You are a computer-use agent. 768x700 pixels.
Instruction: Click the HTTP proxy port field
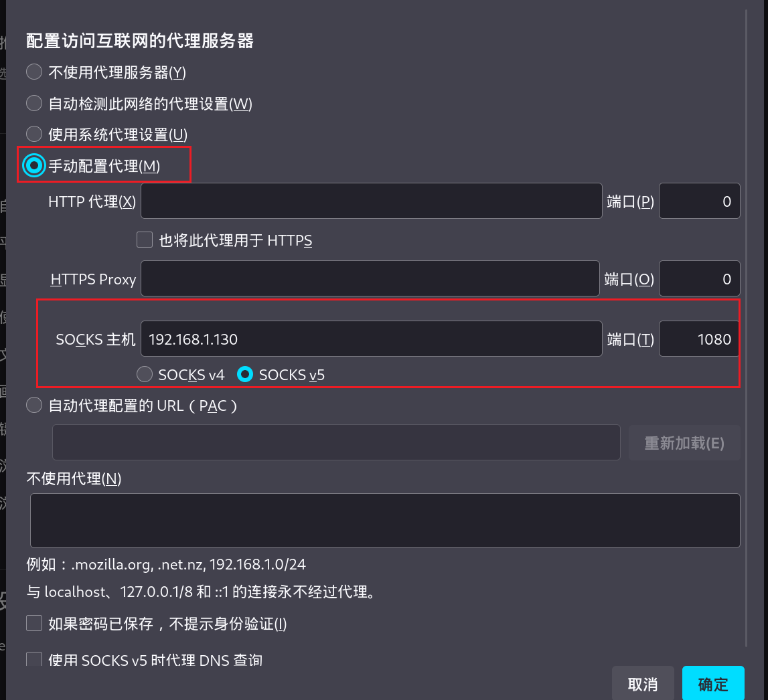click(699, 201)
